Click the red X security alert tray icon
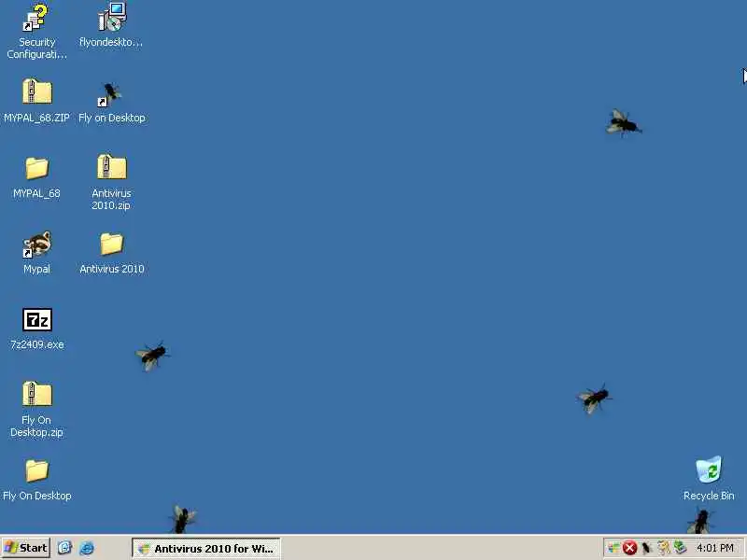747x560 pixels. pyautogui.click(x=629, y=548)
